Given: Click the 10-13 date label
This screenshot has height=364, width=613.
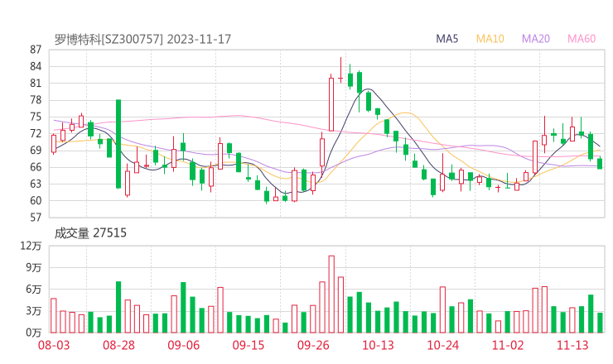Looking at the screenshot, I should tap(378, 345).
